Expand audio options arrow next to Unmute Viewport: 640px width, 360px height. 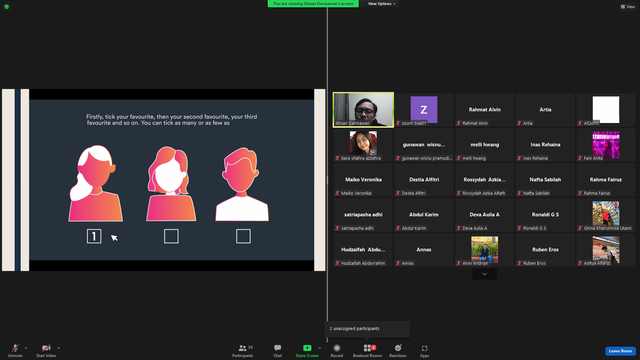[x=26, y=348]
